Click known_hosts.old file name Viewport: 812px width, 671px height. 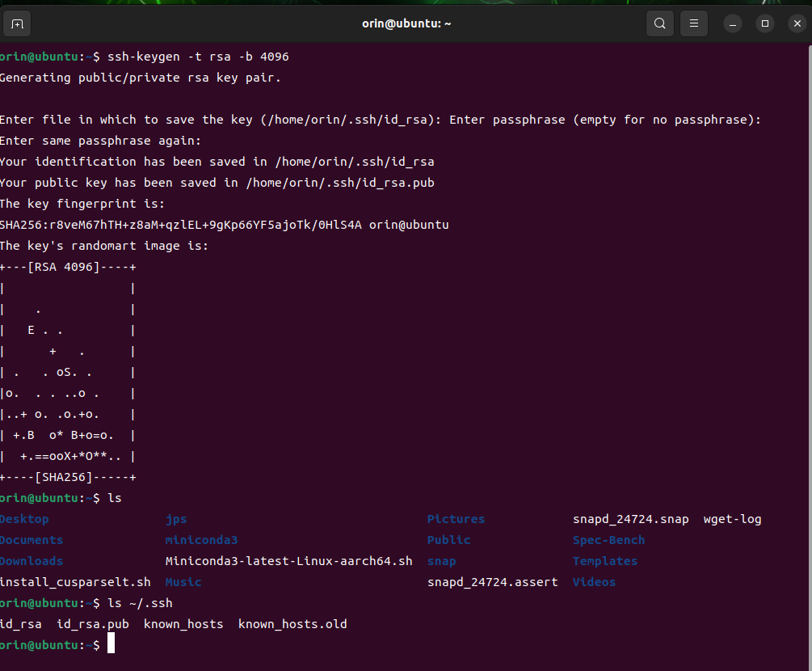click(292, 624)
